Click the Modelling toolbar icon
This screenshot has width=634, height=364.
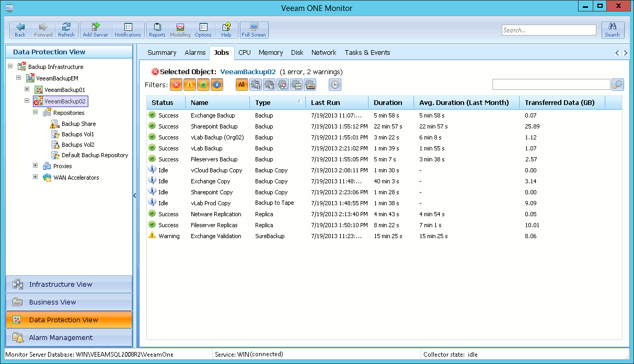point(180,30)
